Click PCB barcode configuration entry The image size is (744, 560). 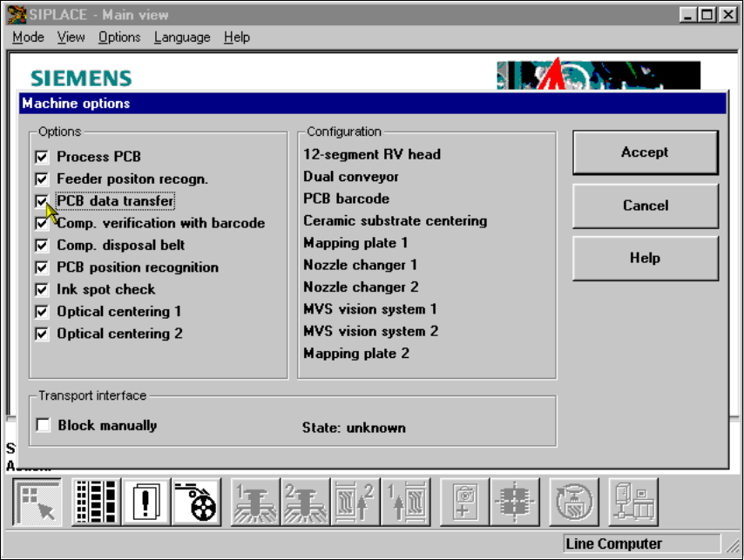coord(347,199)
